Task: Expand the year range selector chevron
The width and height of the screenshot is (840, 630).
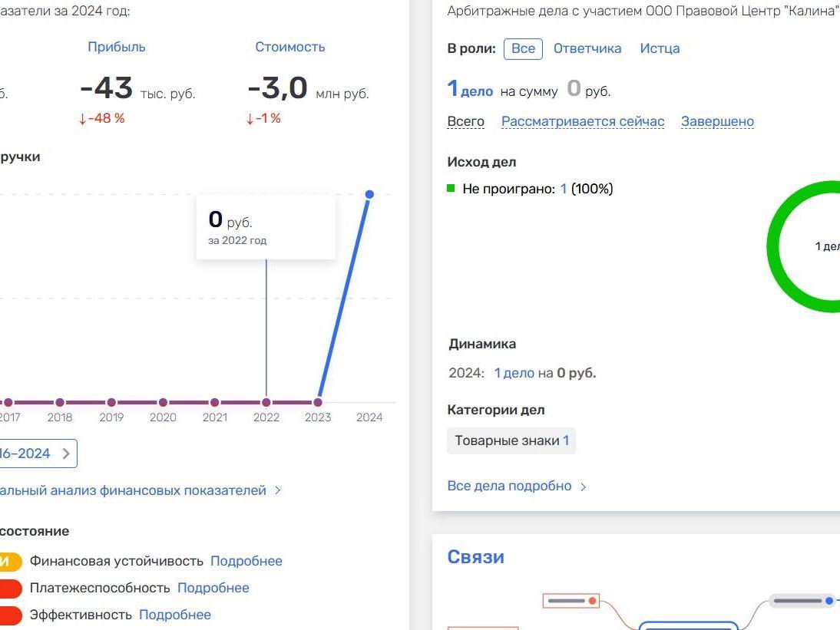Action: (x=66, y=454)
